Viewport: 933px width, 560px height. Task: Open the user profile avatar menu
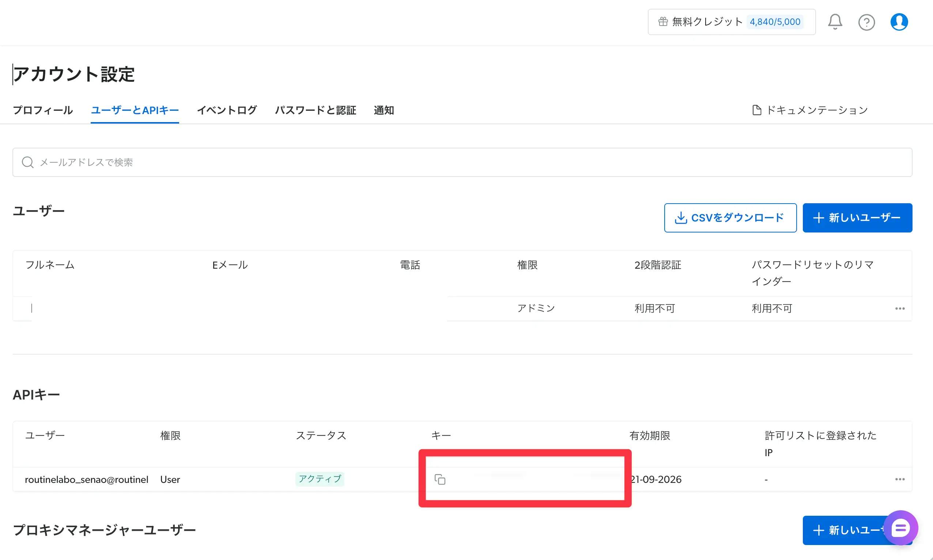[899, 22]
